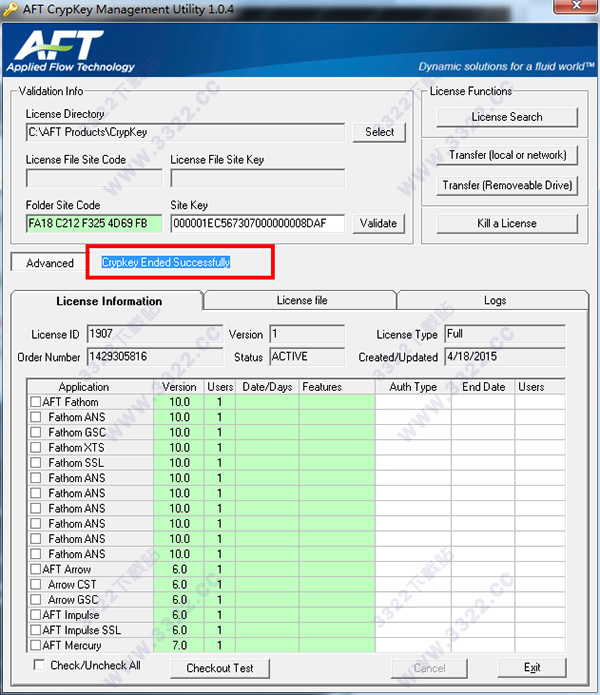Tick the AFT Fathom checkbox

pos(35,402)
